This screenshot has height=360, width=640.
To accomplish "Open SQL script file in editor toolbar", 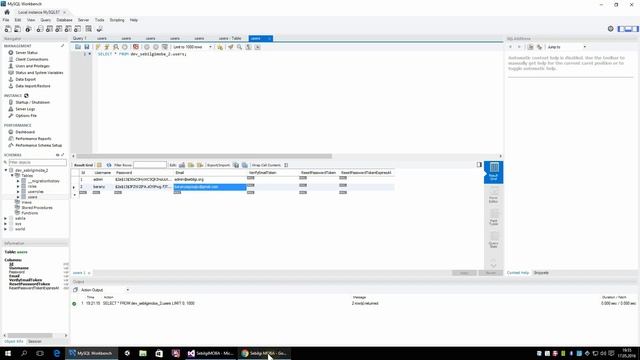I will (x=78, y=47).
